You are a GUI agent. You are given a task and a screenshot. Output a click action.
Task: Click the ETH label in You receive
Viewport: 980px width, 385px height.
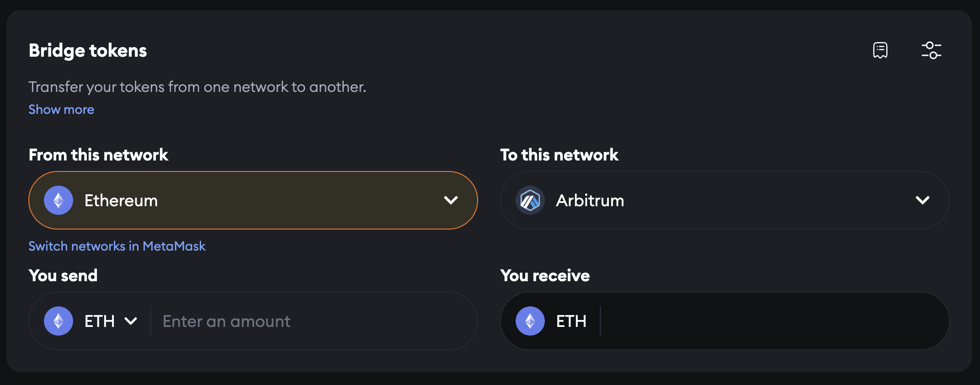(571, 321)
